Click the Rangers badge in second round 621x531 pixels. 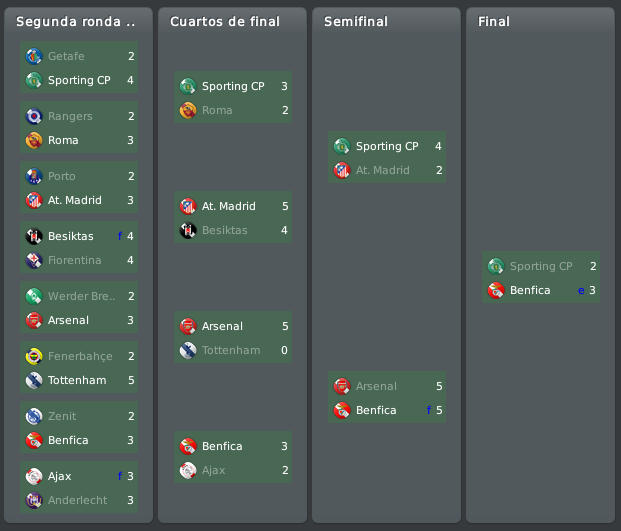coord(34,116)
